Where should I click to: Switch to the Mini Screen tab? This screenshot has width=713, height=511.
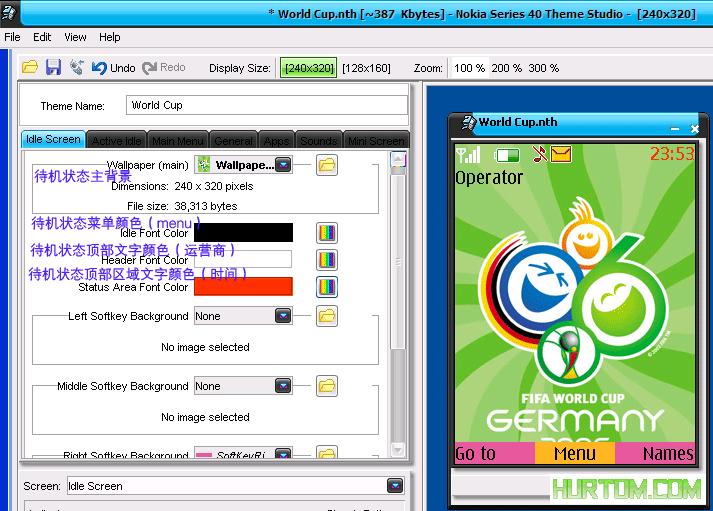tap(376, 140)
